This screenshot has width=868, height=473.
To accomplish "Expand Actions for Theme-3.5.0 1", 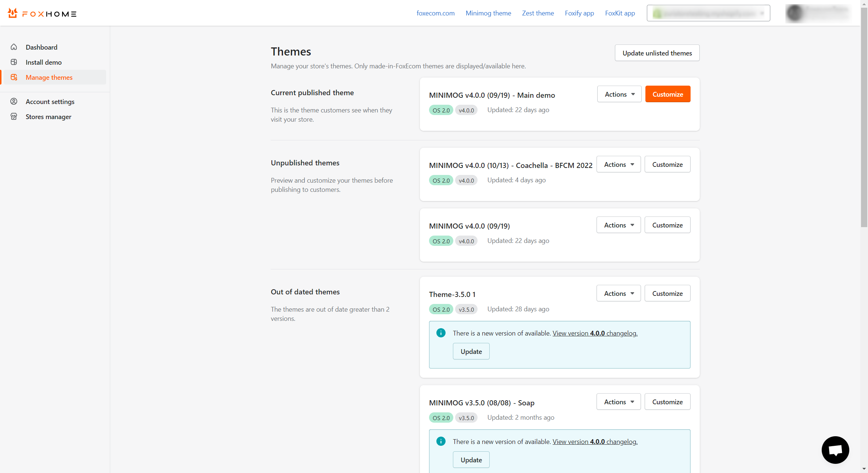I will 619,293.
